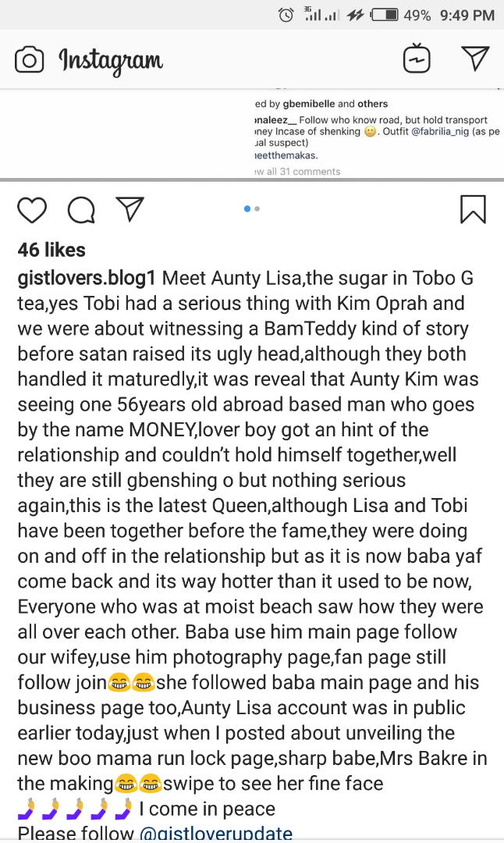Open gbemibelle profile in liked-by line
This screenshot has height=843, width=504.
pyautogui.click(x=303, y=104)
